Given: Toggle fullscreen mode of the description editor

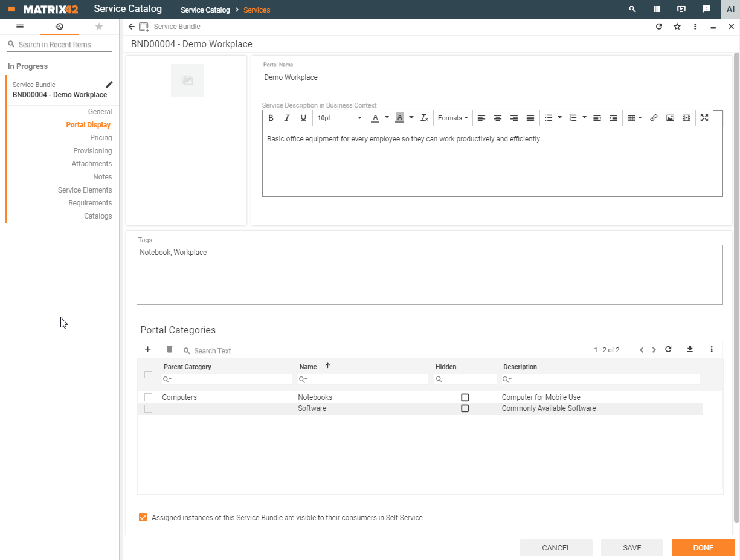Looking at the screenshot, I should point(704,118).
